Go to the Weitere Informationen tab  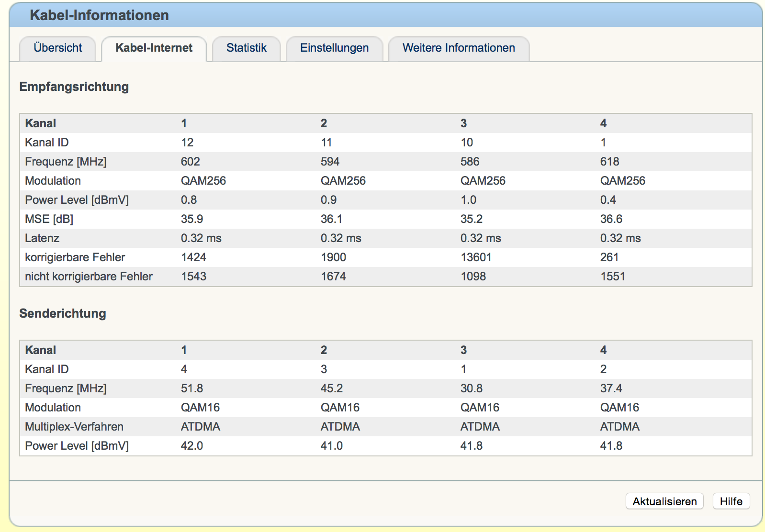[458, 48]
